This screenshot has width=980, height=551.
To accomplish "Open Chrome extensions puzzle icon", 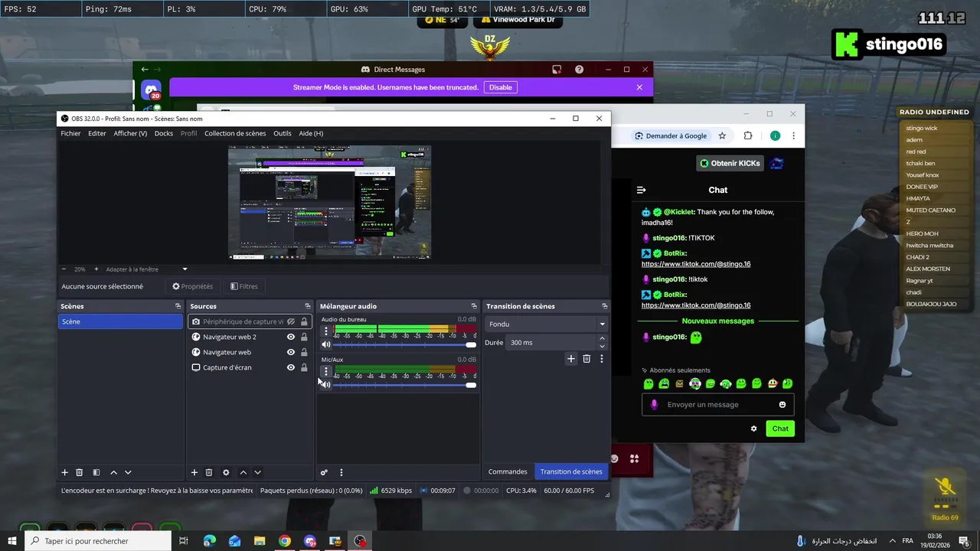I will pyautogui.click(x=748, y=135).
